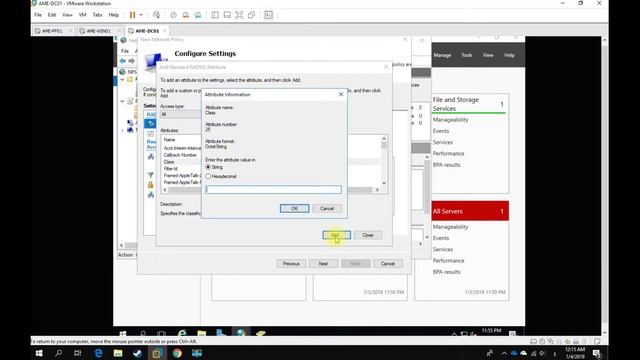Viewport: 640px width, 360px height.
Task: Switch to the AME-WIN01 VM tab
Action: (x=98, y=31)
